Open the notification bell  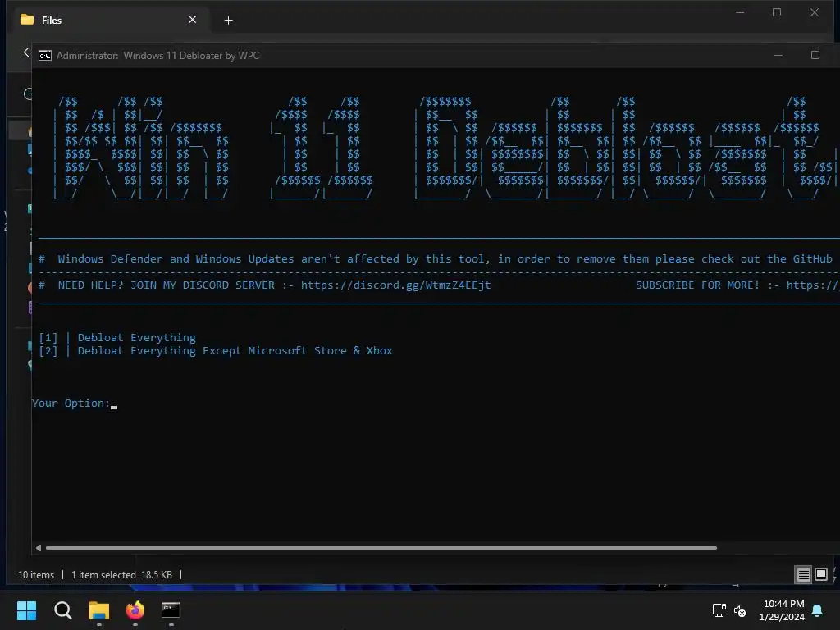point(818,610)
